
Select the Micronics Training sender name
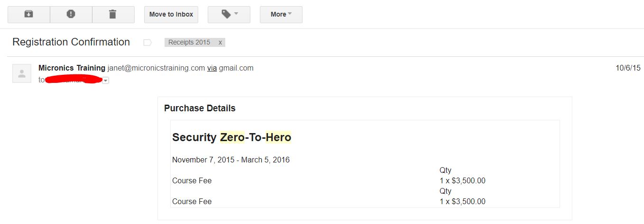(72, 68)
